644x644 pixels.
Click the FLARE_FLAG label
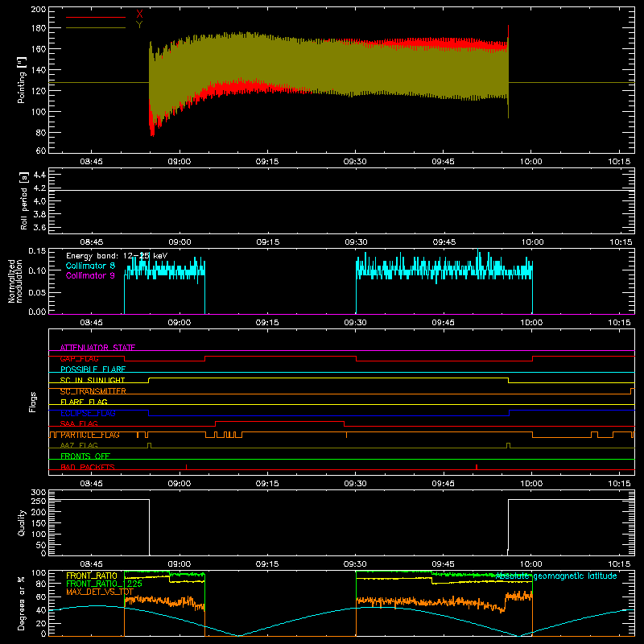tap(84, 402)
